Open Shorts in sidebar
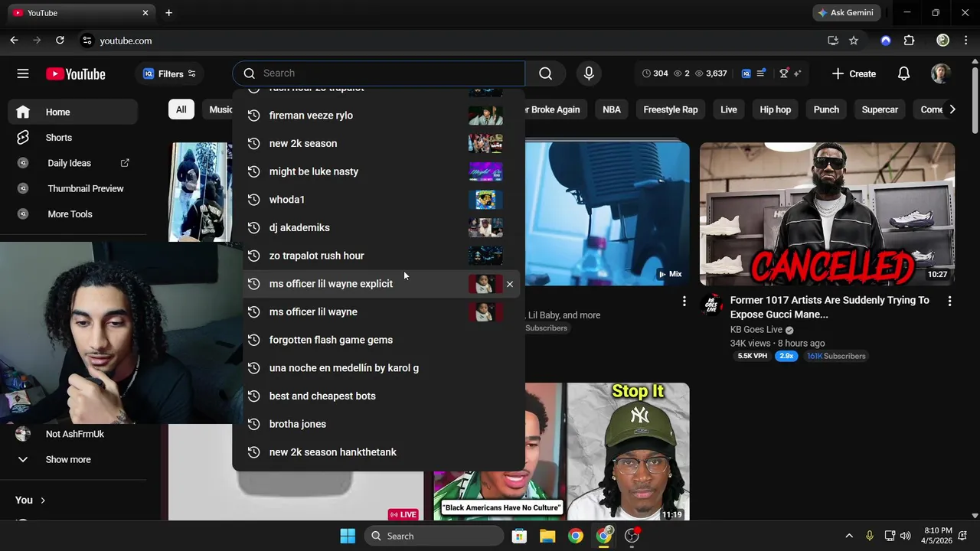The height and width of the screenshot is (551, 980). coord(73,138)
